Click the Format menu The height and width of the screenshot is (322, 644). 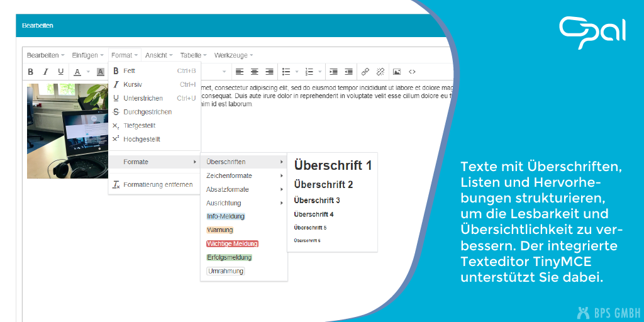click(x=125, y=55)
